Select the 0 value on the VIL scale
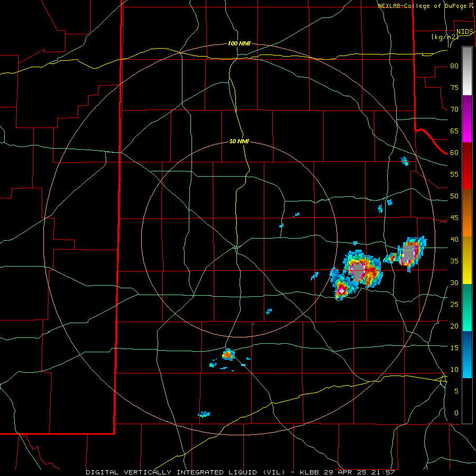This screenshot has height=476, width=476. [x=456, y=413]
